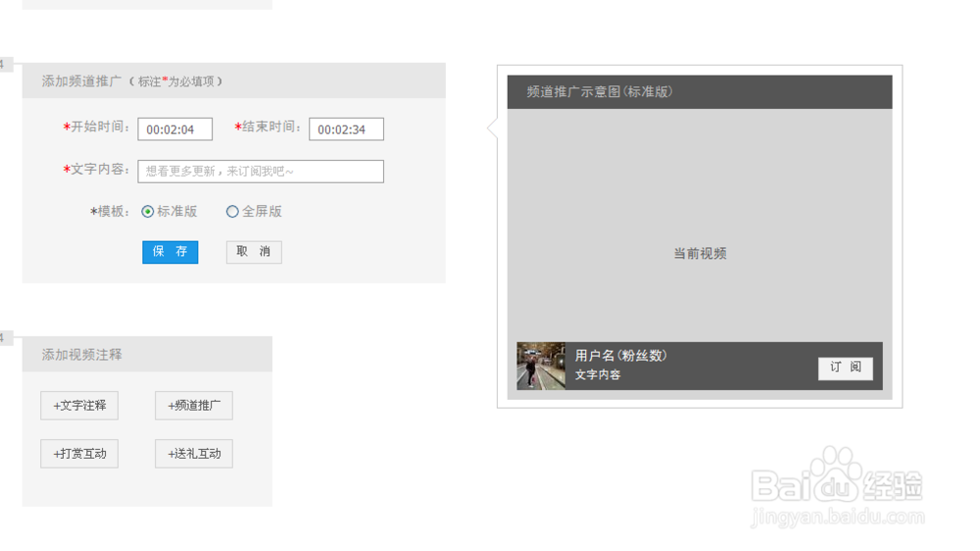Click the +打赏互动 button

coord(79,453)
